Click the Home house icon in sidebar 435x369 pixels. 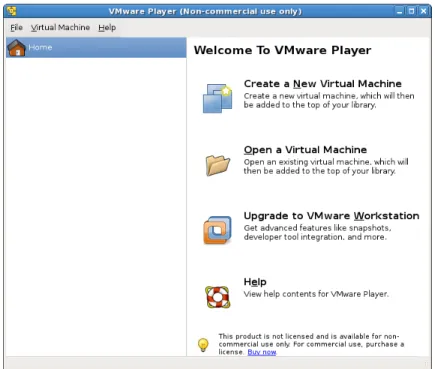click(16, 48)
